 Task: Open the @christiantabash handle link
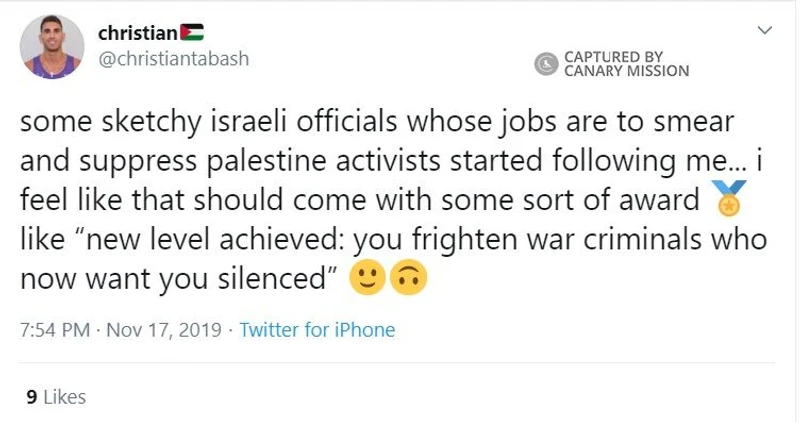173,59
